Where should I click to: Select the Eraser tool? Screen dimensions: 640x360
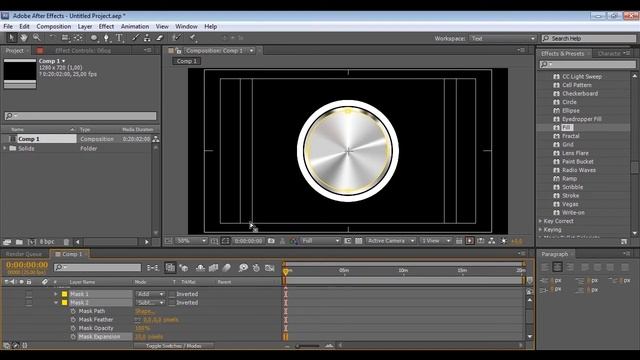[x=160, y=38]
